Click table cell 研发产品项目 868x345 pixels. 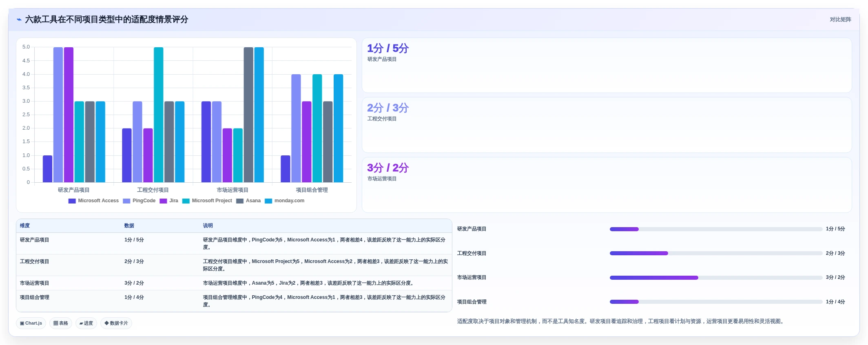(35, 240)
